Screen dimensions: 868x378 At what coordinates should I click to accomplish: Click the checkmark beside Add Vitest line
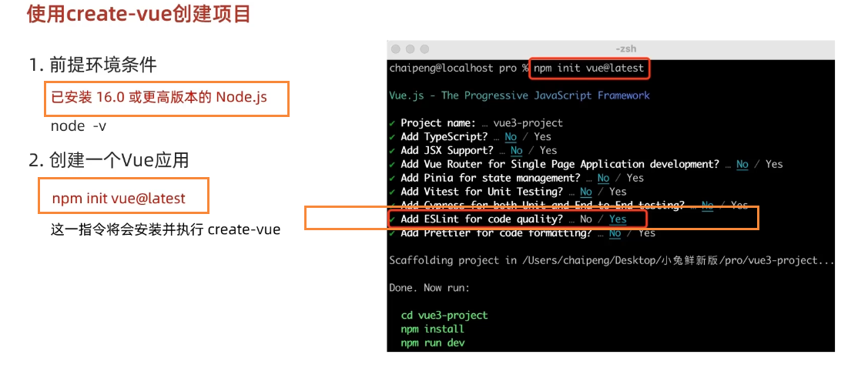393,192
